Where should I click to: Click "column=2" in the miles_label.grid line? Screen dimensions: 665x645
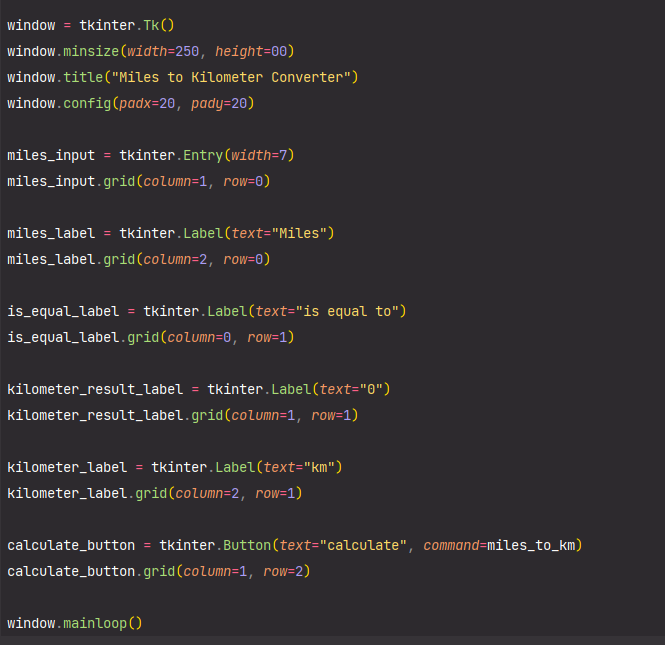pyautogui.click(x=175, y=260)
